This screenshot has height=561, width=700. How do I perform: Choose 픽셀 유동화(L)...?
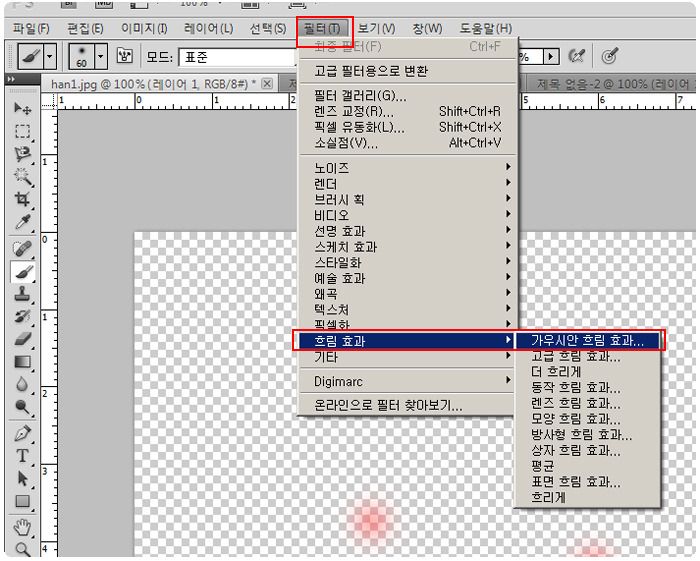click(x=407, y=127)
